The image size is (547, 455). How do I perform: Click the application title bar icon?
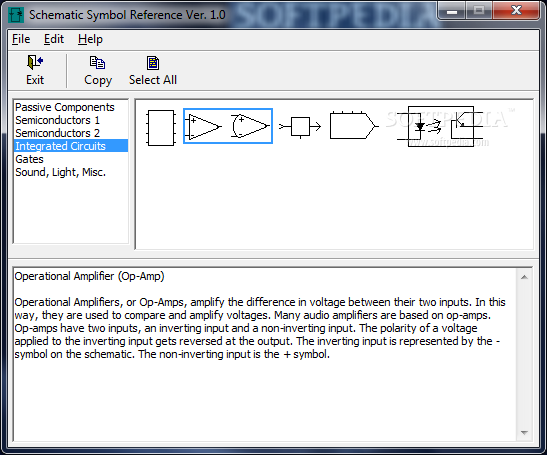(16, 15)
